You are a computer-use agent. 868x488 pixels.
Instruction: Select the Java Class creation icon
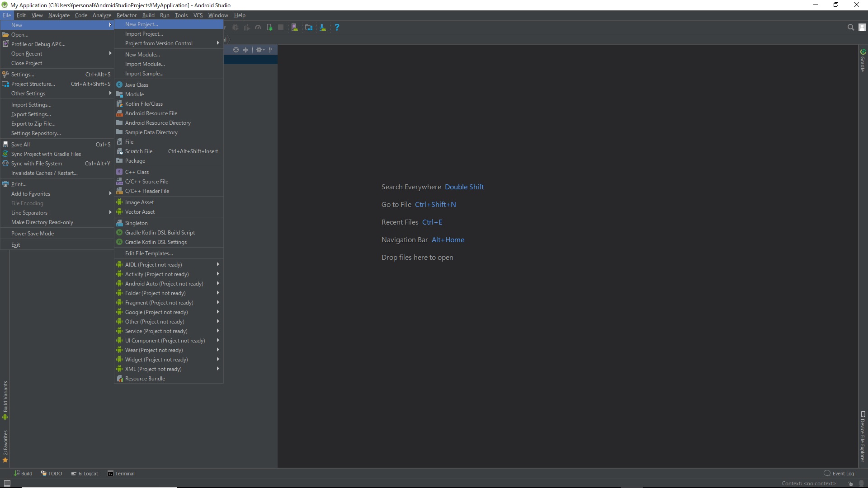click(119, 84)
